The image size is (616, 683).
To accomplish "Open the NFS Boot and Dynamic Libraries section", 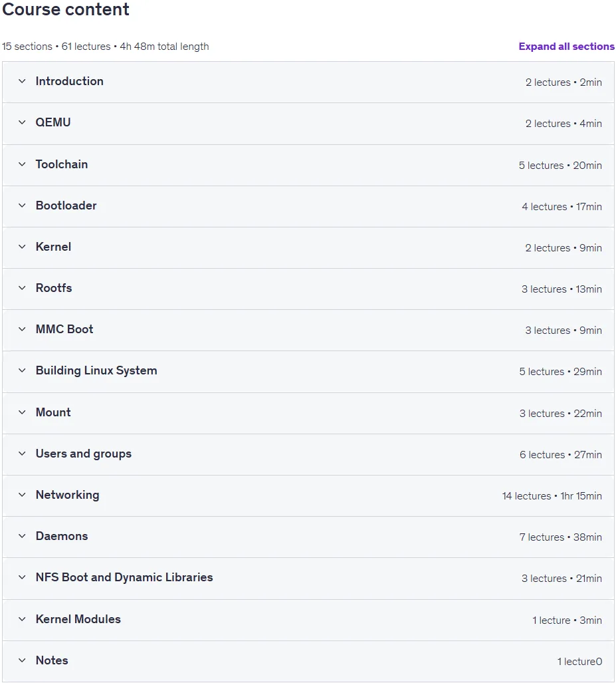I will coord(124,577).
